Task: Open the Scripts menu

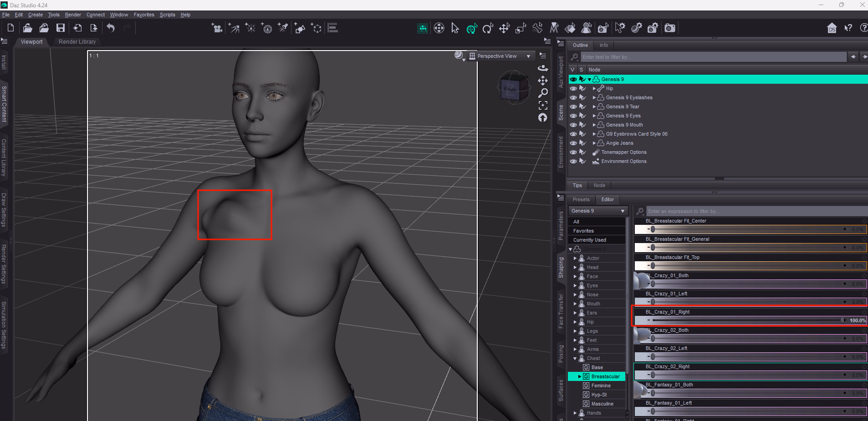Action: pos(167,15)
